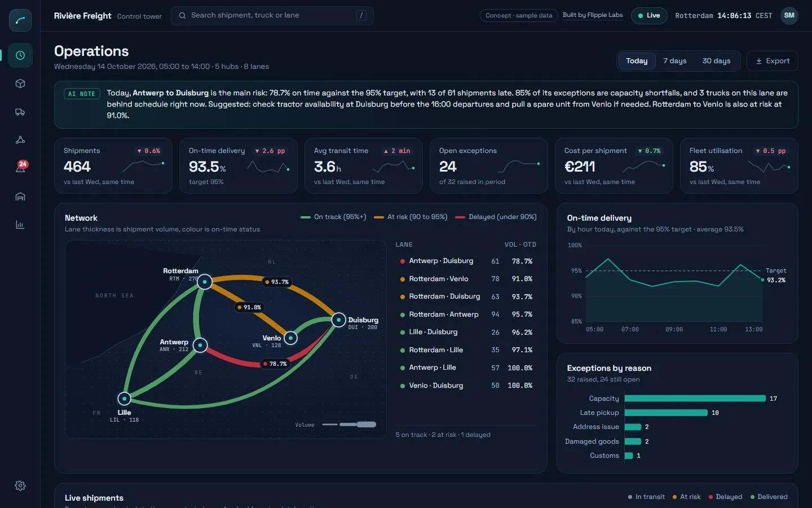Select the Rotterdam · Venlo lane row
The image size is (812, 508).
[466, 279]
